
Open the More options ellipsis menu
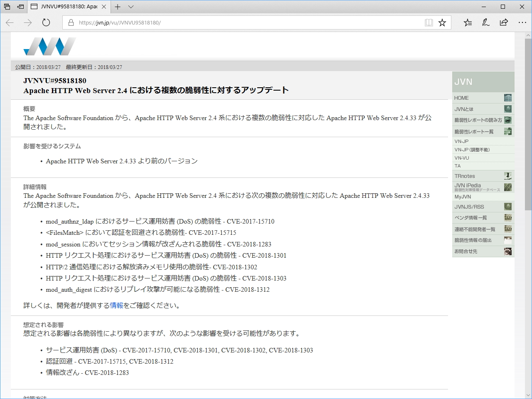click(522, 22)
